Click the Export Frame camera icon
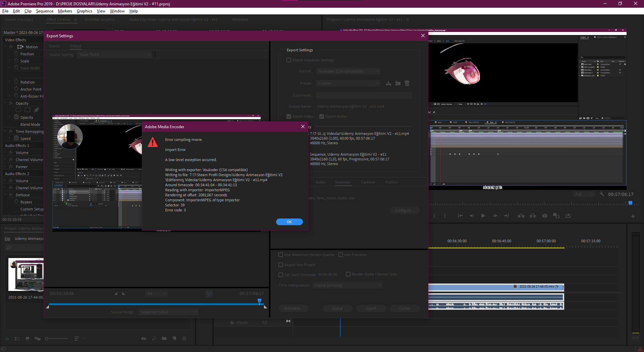 click(x=545, y=216)
